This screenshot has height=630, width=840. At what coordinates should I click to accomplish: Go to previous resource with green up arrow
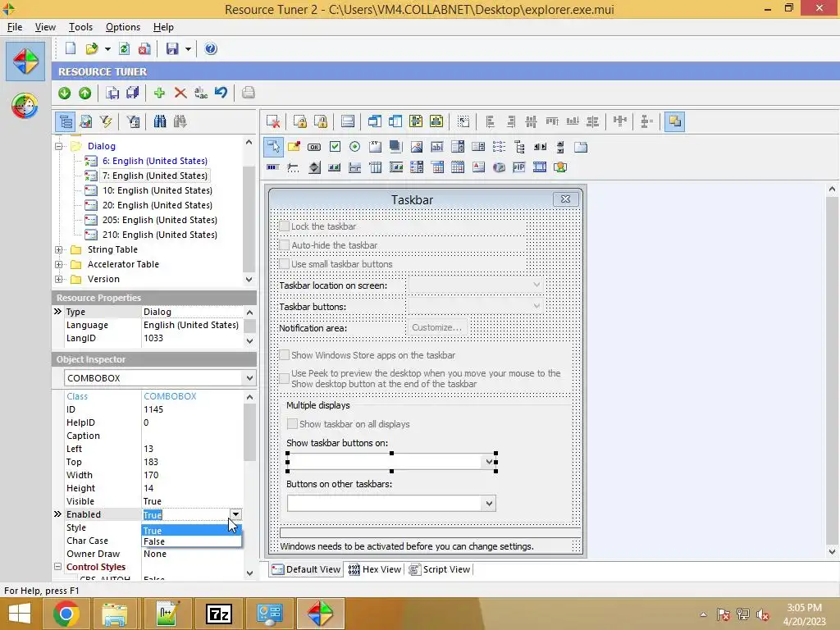pyautogui.click(x=84, y=93)
